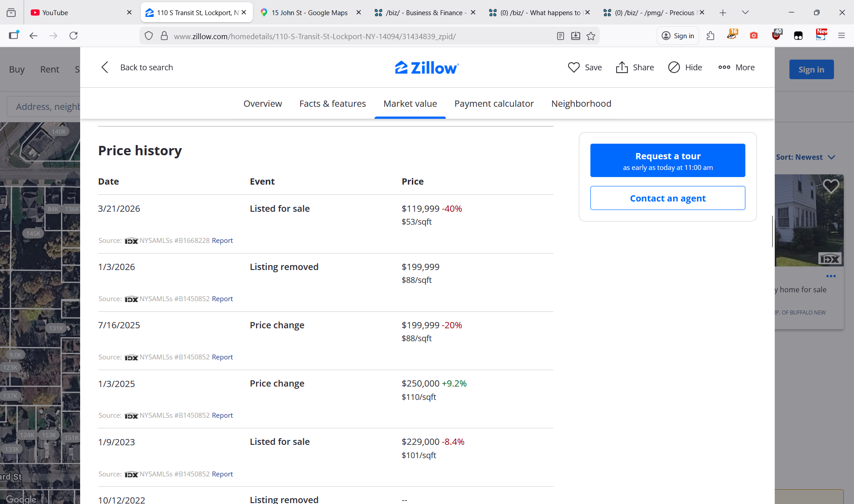
Task: Switch to /biz/ What happens to tab
Action: click(x=539, y=12)
